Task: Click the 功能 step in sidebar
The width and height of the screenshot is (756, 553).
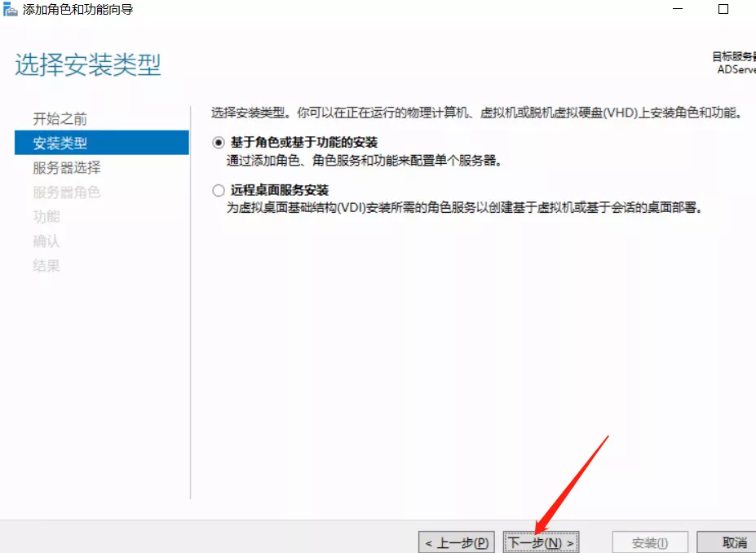Action: tap(46, 217)
